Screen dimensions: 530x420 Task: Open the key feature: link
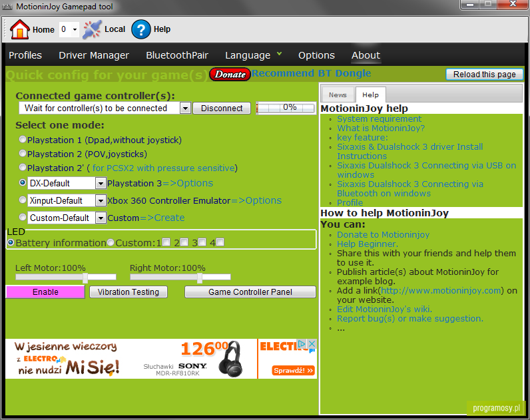pyautogui.click(x=362, y=138)
